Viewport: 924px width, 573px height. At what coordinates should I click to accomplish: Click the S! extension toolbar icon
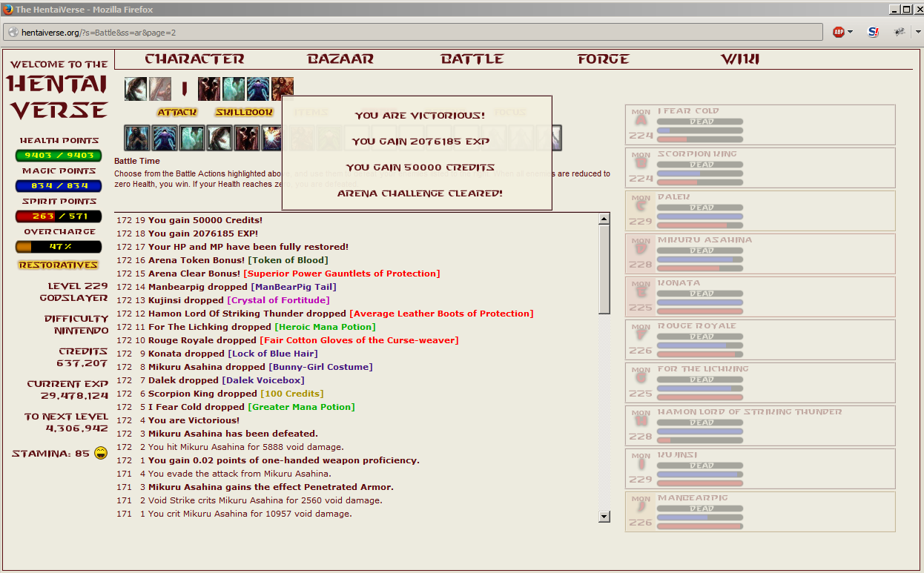(874, 32)
